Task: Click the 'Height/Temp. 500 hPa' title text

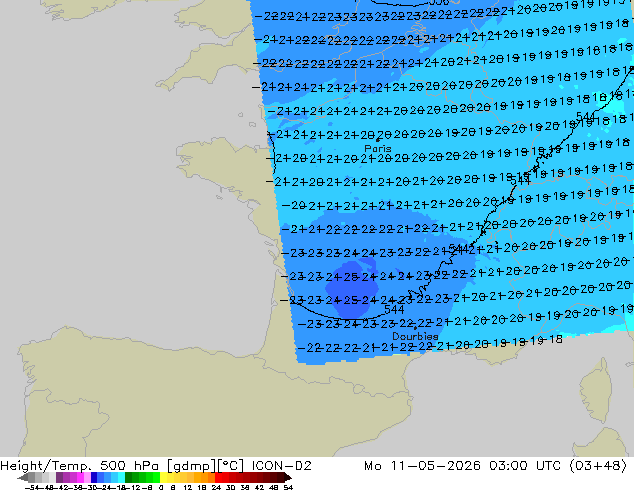Action: tap(79, 466)
